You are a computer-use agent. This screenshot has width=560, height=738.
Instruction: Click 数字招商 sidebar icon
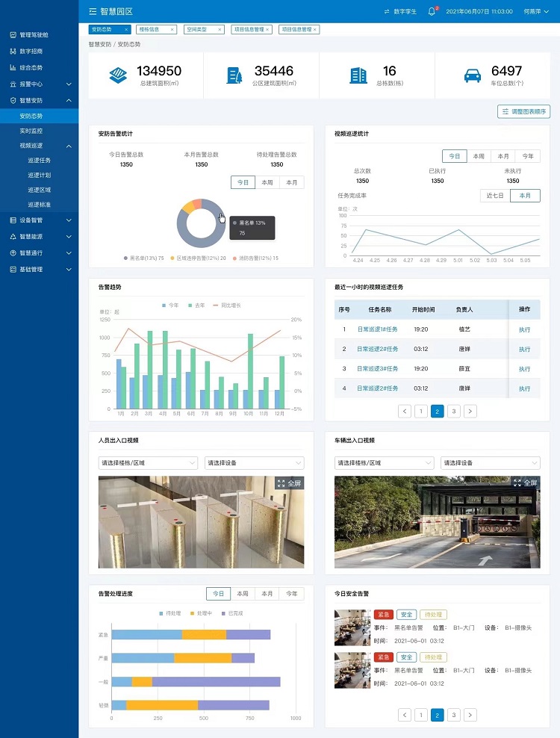click(13, 52)
